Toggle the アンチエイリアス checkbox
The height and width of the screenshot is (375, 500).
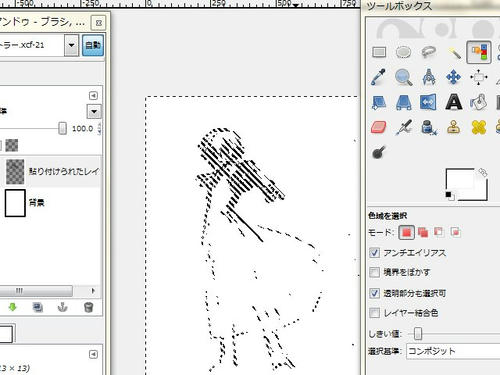(374, 253)
